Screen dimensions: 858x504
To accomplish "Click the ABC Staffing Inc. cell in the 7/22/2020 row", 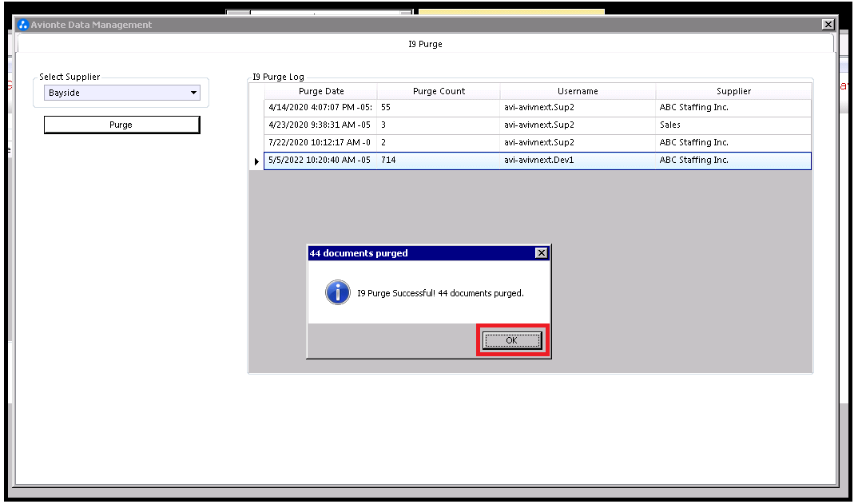I will pos(733,143).
